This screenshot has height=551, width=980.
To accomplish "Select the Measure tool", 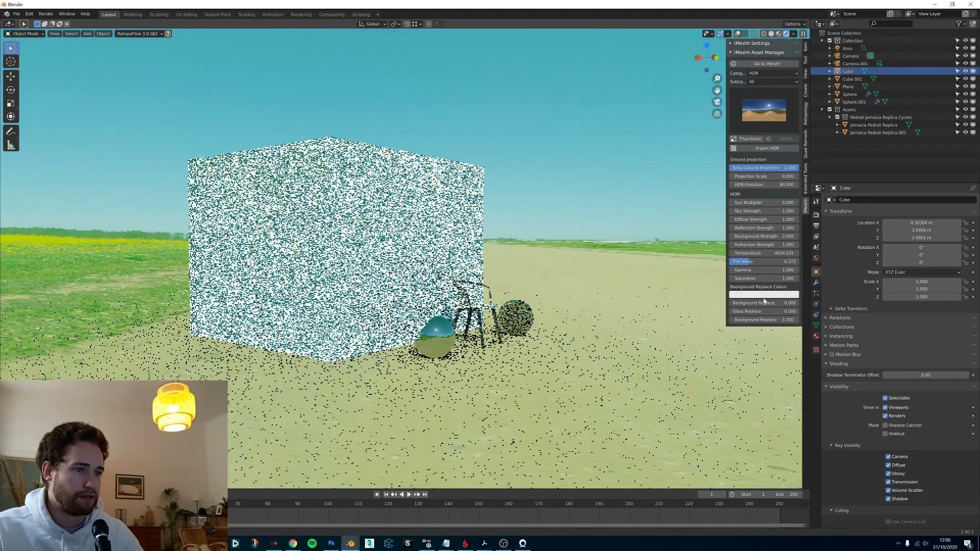I will pyautogui.click(x=11, y=145).
